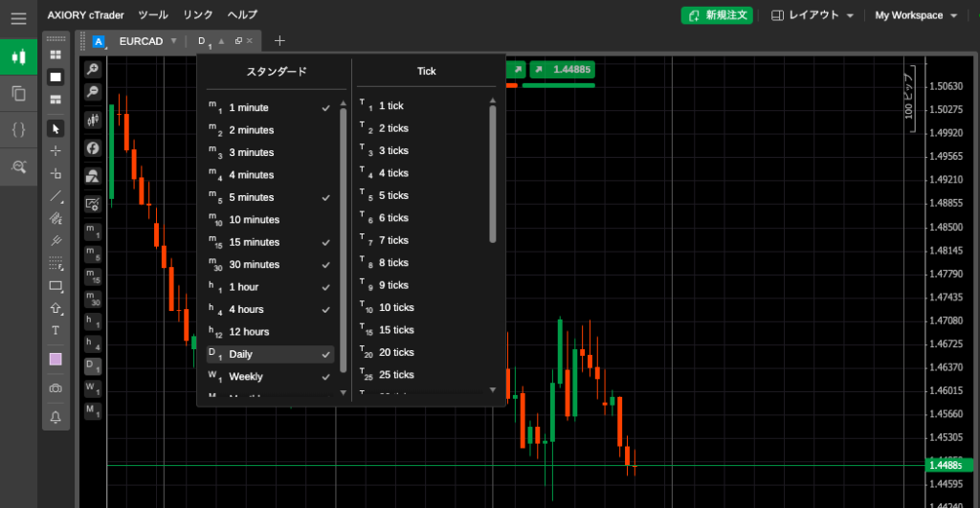The image size is (980, 508).
Task: Click the zoom out magnifier icon
Action: pyautogui.click(x=93, y=92)
